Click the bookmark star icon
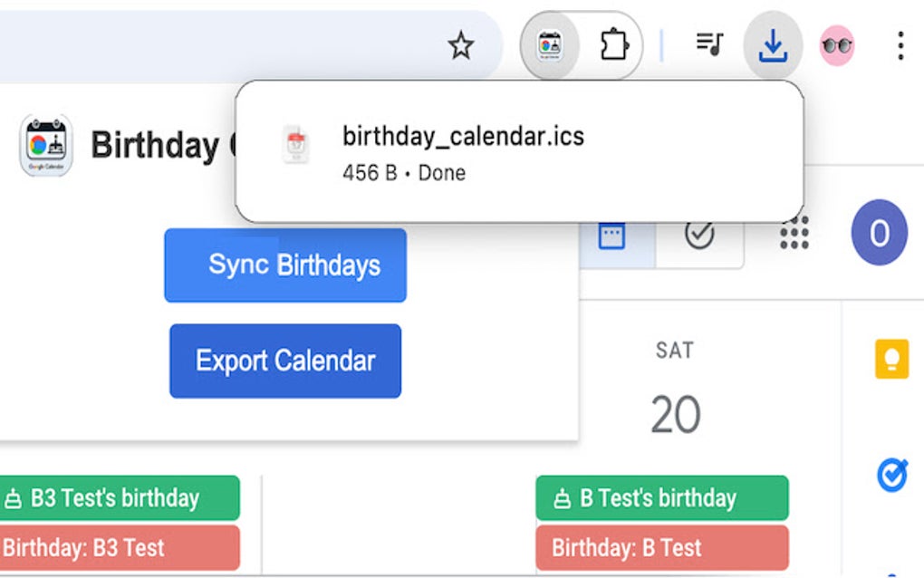This screenshot has width=924, height=578. [x=461, y=45]
